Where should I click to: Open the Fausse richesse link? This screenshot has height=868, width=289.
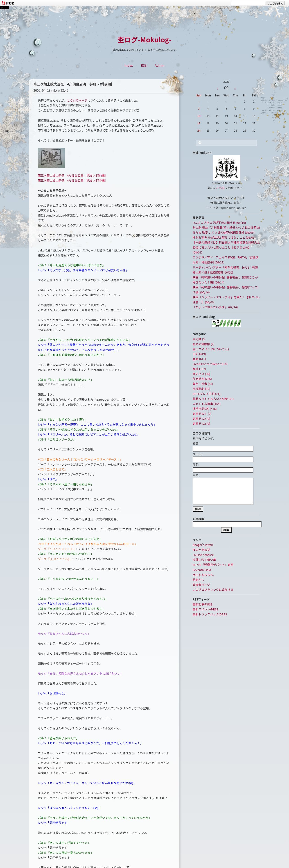point(203,555)
